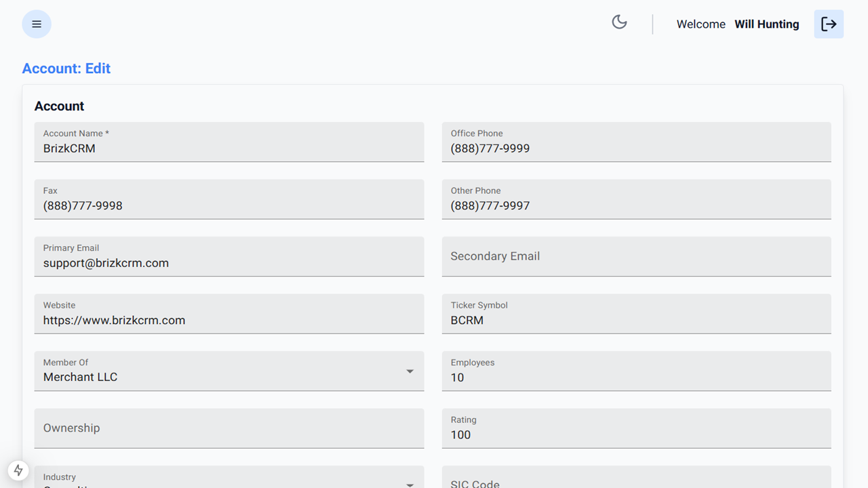Image resolution: width=868 pixels, height=488 pixels.
Task: Click the logout arrow icon
Action: pyautogui.click(x=829, y=24)
